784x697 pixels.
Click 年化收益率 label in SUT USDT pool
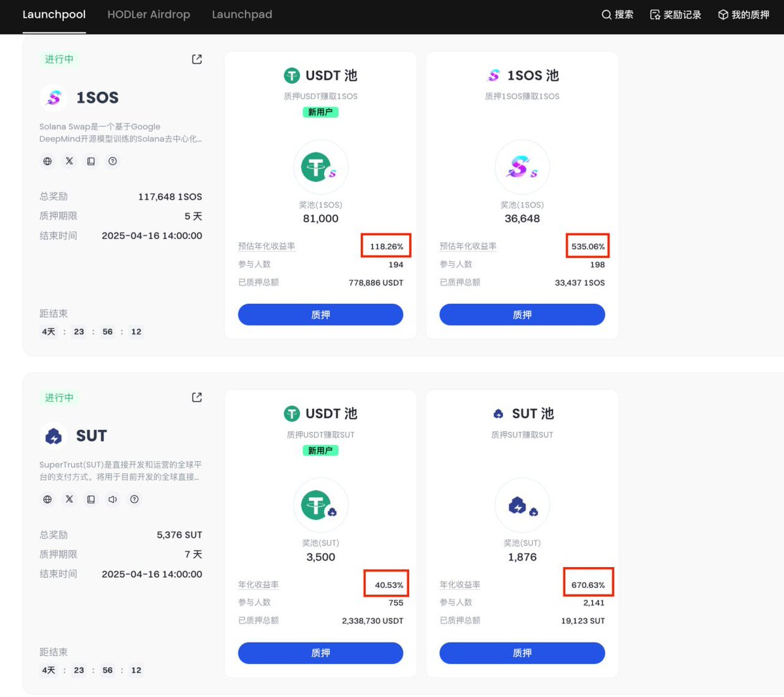258,585
